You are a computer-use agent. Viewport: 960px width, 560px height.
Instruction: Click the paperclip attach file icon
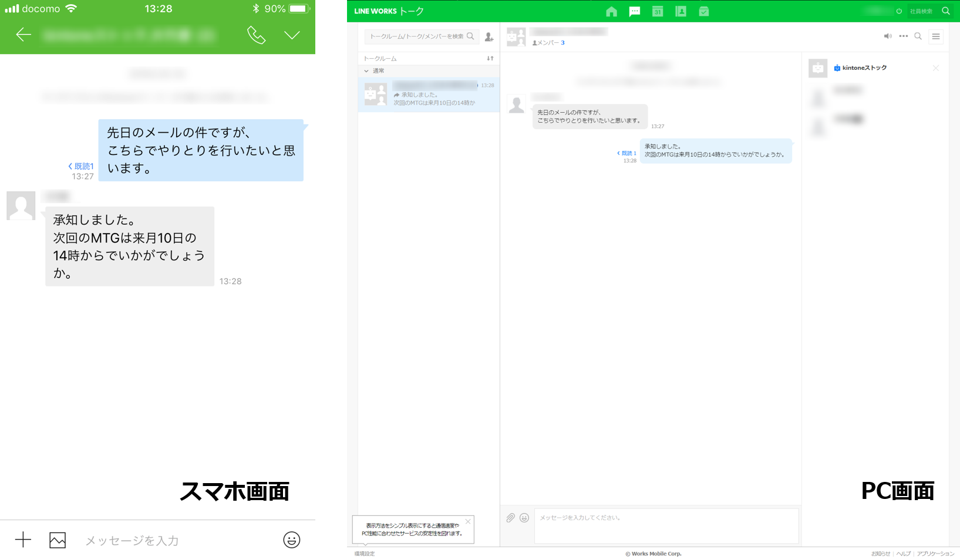point(510,518)
